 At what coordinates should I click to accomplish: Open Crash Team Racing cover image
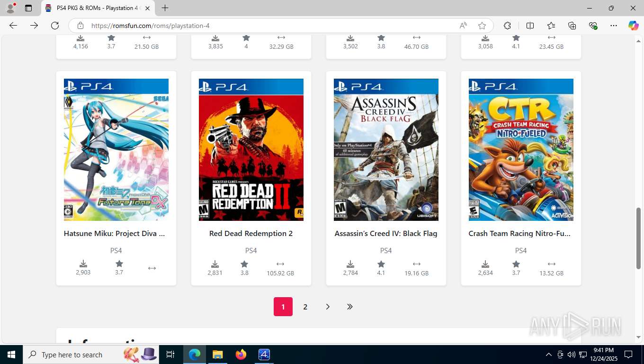(x=521, y=150)
